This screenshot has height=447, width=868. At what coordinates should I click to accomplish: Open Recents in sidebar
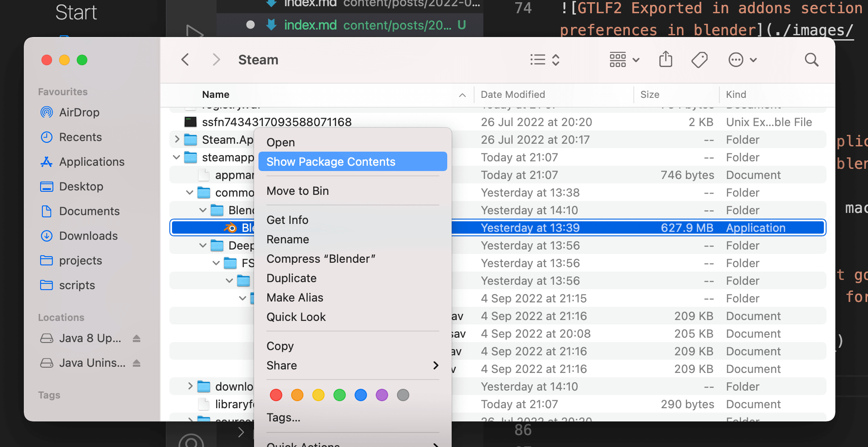[71, 137]
